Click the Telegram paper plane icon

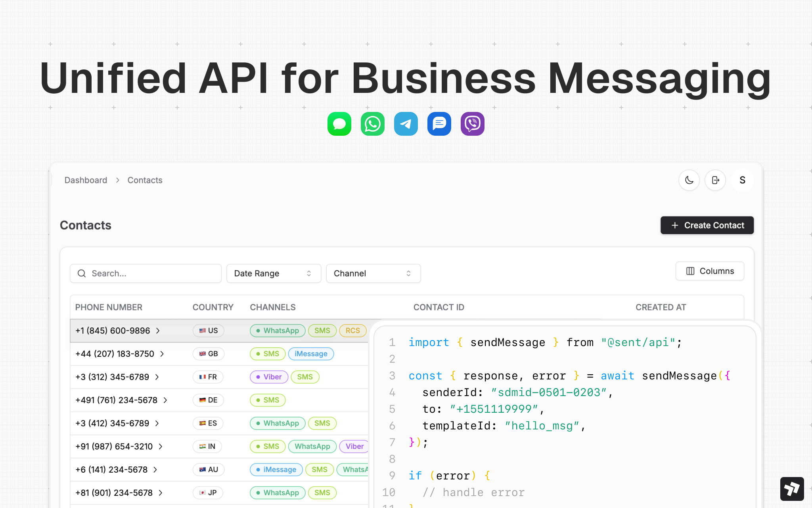click(x=406, y=124)
